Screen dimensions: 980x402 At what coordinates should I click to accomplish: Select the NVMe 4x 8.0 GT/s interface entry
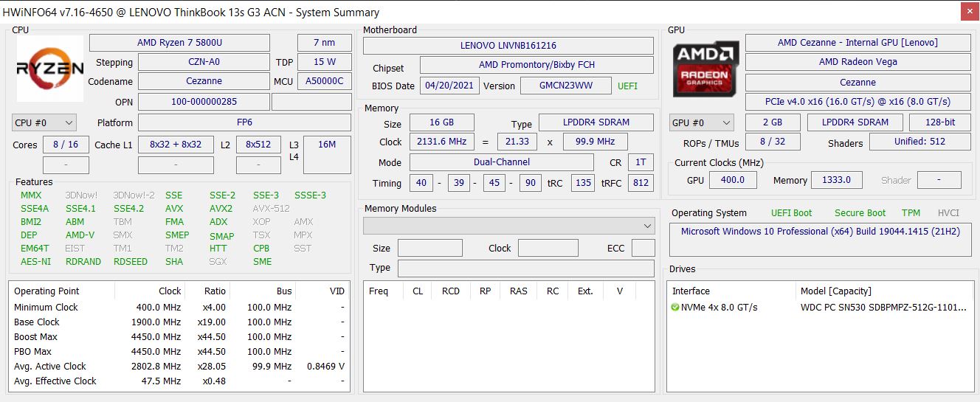pos(720,308)
